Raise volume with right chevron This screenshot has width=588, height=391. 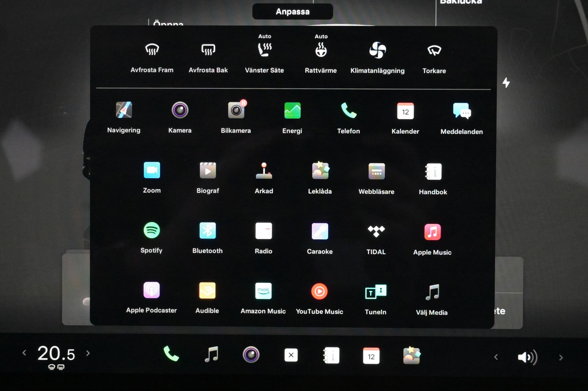(561, 358)
